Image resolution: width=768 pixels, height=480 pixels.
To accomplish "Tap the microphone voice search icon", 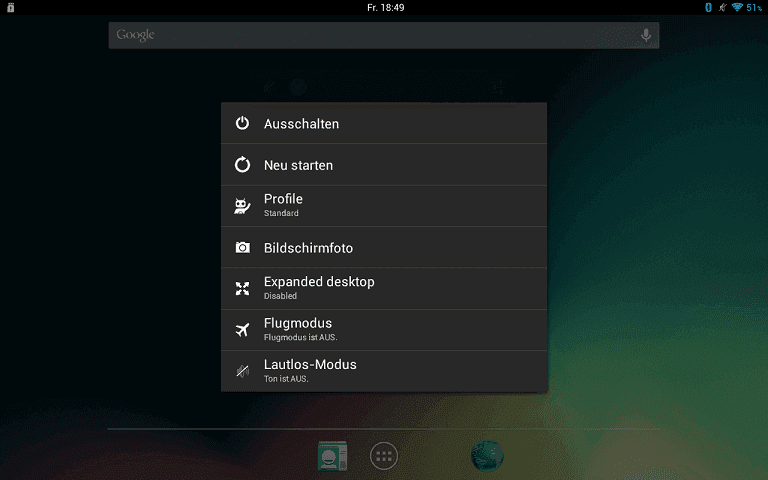I will (646, 35).
